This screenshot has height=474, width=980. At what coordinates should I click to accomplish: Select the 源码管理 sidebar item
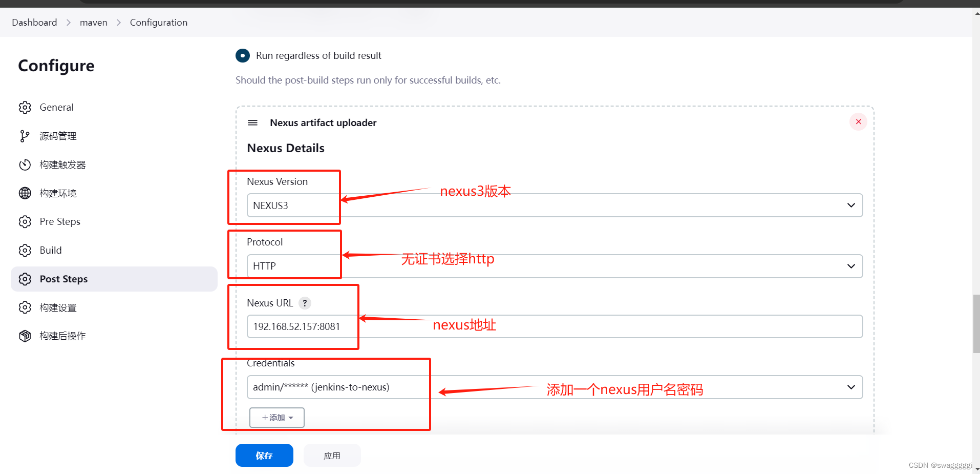[58, 136]
